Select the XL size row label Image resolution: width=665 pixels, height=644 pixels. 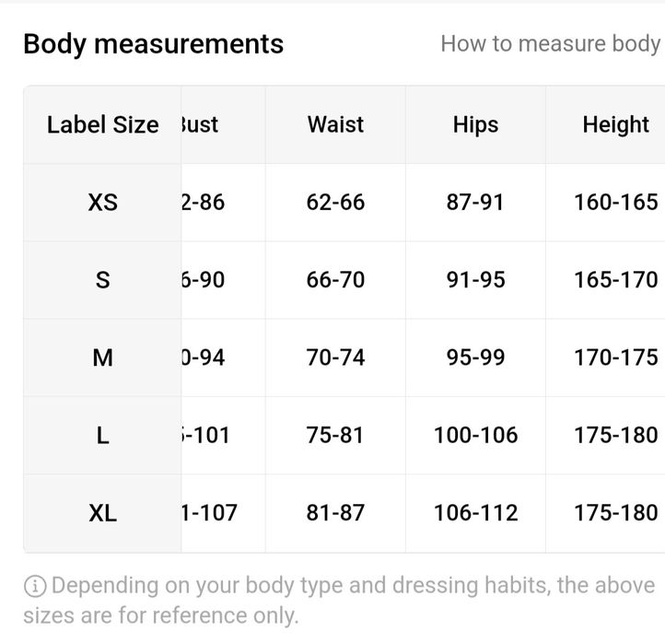[x=102, y=513]
